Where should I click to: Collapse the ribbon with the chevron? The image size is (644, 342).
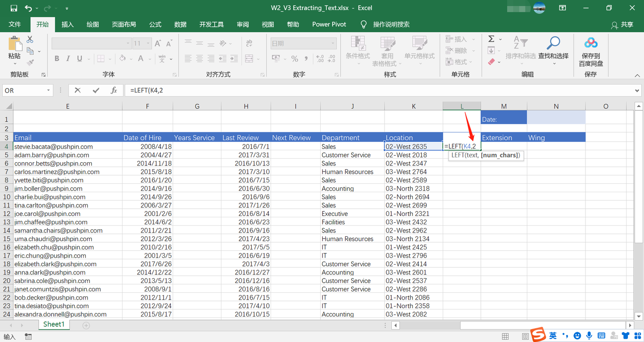tap(636, 75)
